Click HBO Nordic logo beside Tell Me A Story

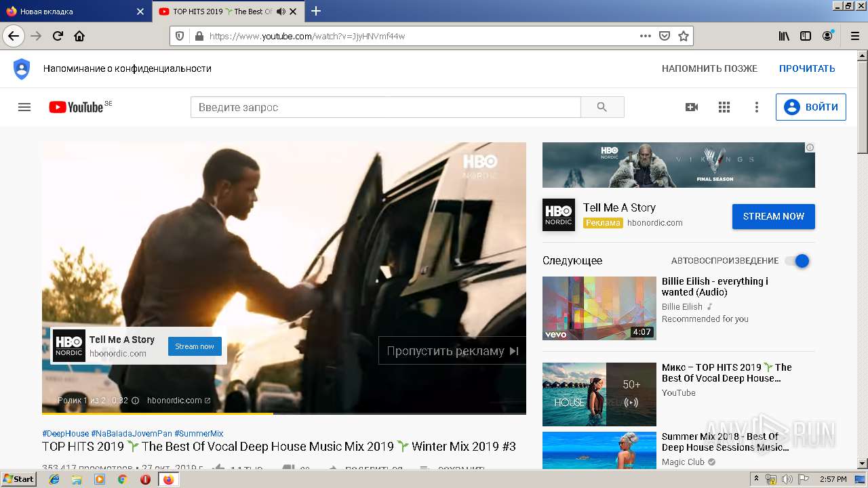tap(559, 215)
